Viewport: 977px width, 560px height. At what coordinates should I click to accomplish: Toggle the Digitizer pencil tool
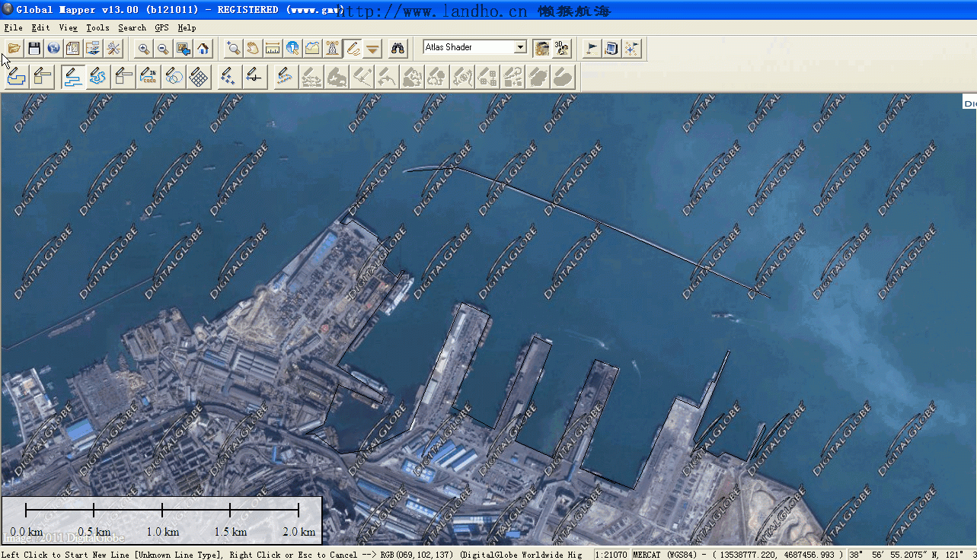(x=352, y=49)
